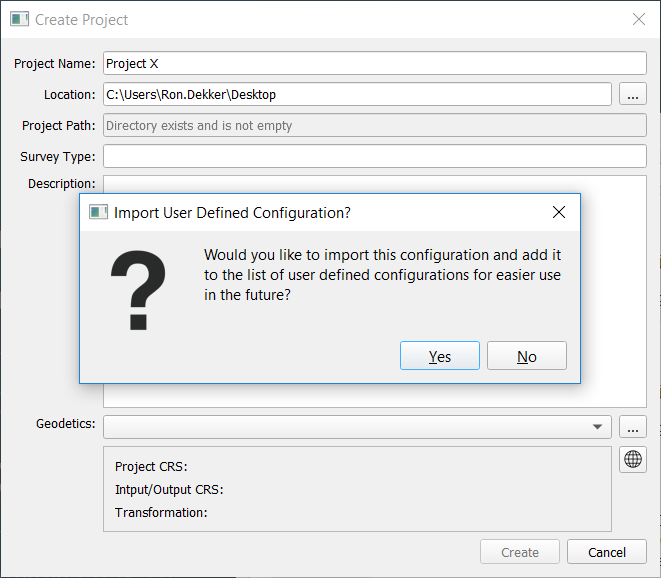This screenshot has height=578, width=661.
Task: Click into the Project Name field
Action: (375, 63)
